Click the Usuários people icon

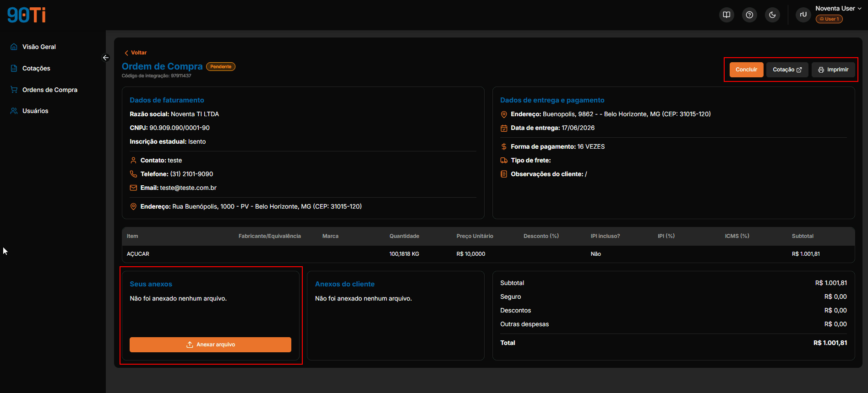14,111
